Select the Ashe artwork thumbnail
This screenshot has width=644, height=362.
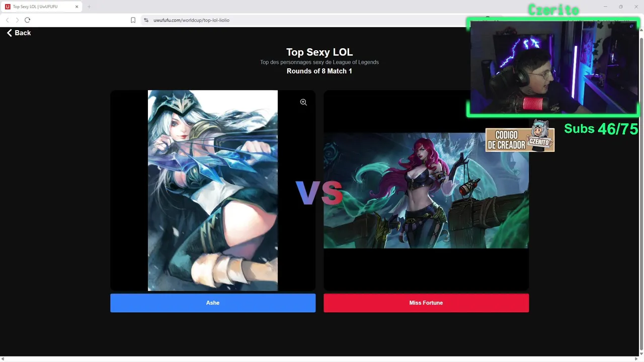[x=213, y=191]
